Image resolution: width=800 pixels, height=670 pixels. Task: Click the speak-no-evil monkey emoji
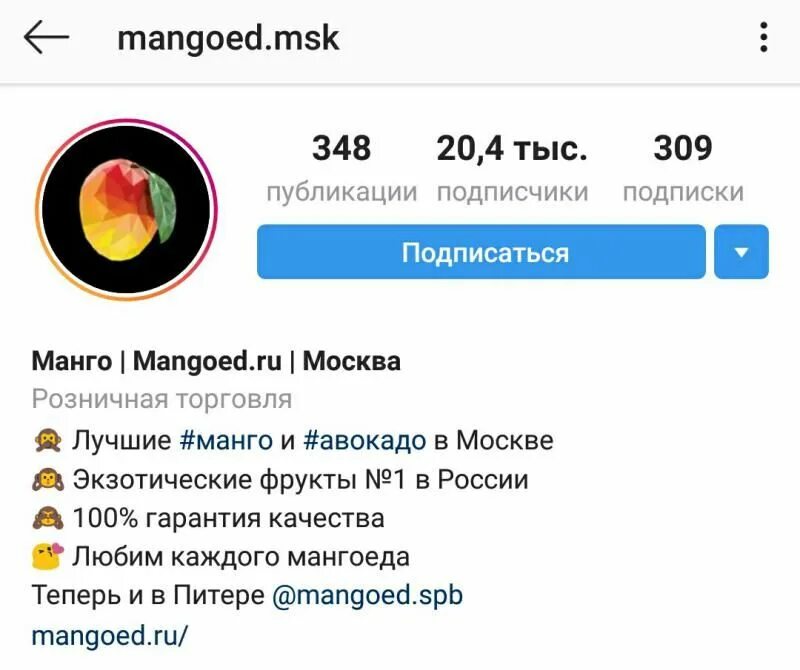tap(48, 440)
